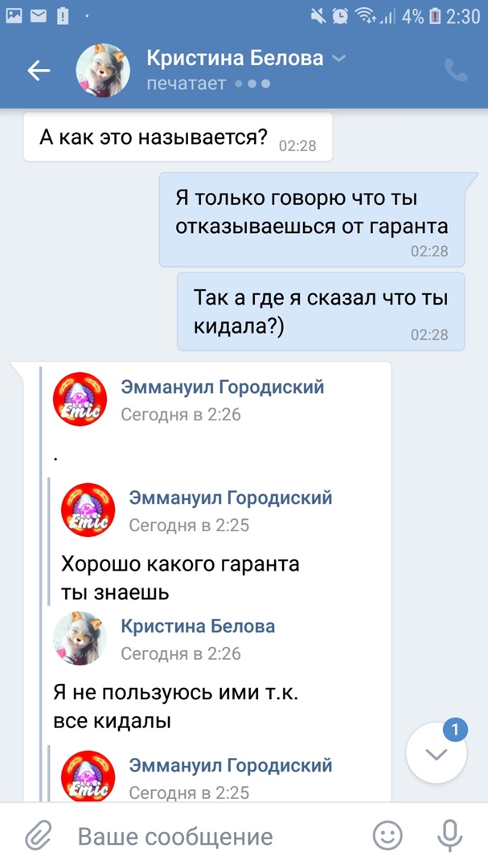
Task: Jump to newest message with down-chevron button
Action: tap(437, 753)
